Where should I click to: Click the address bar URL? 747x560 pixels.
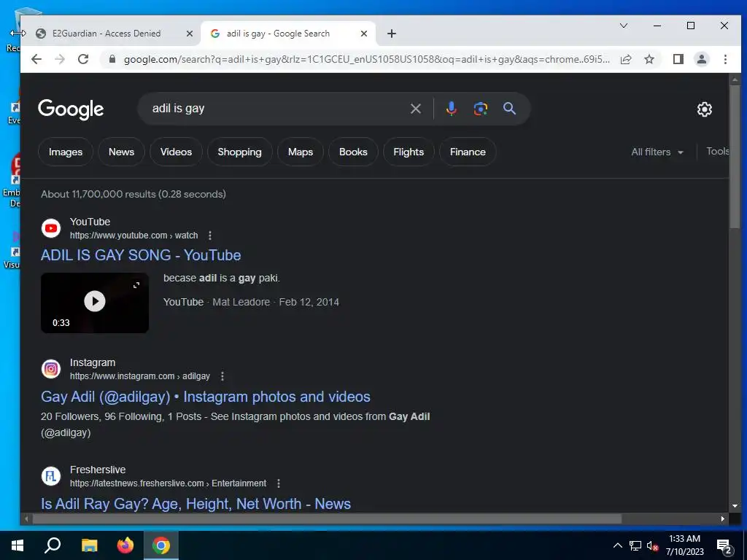click(367, 60)
